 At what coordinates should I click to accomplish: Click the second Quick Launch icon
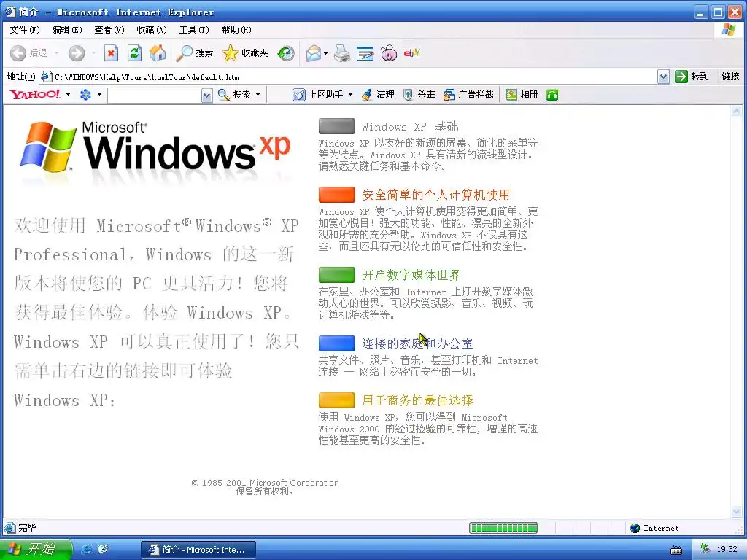point(103,549)
